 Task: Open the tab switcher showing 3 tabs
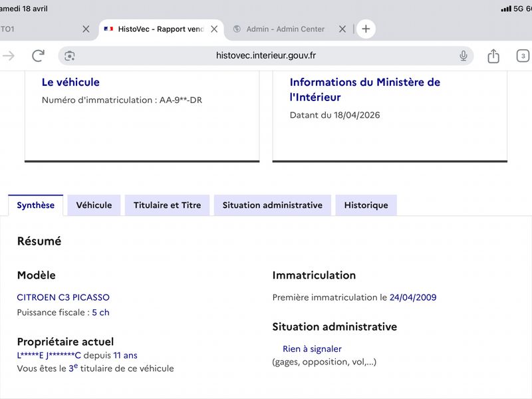523,56
